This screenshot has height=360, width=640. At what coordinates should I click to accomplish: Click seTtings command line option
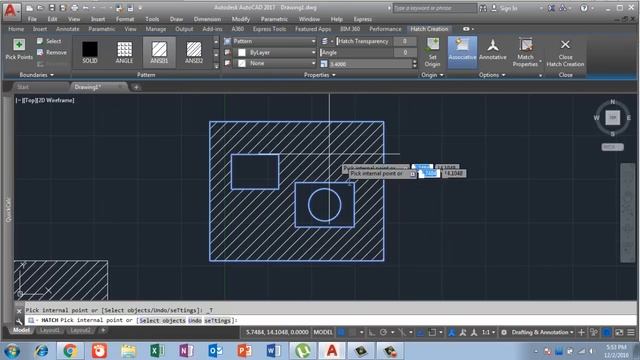pos(218,320)
